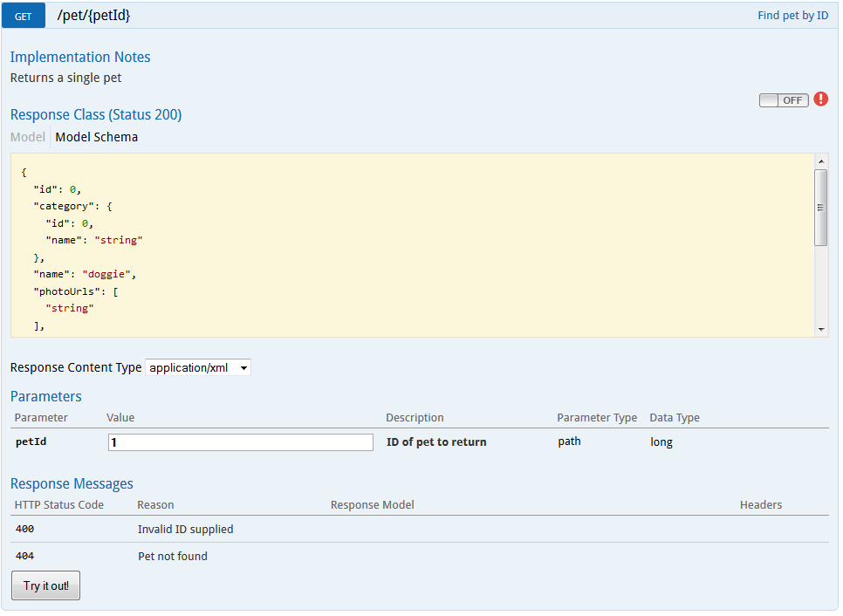Open the Response Content Type dropdown

pyautogui.click(x=197, y=367)
